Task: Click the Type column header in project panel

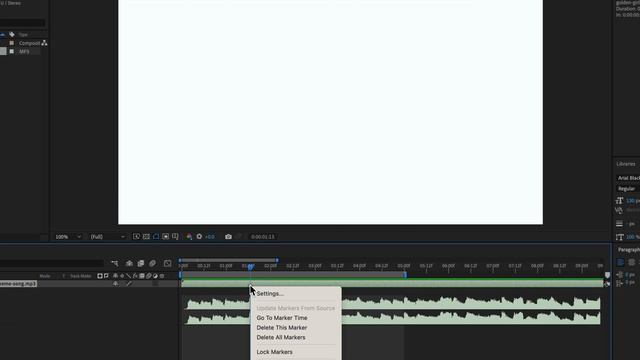Action: click(x=23, y=35)
